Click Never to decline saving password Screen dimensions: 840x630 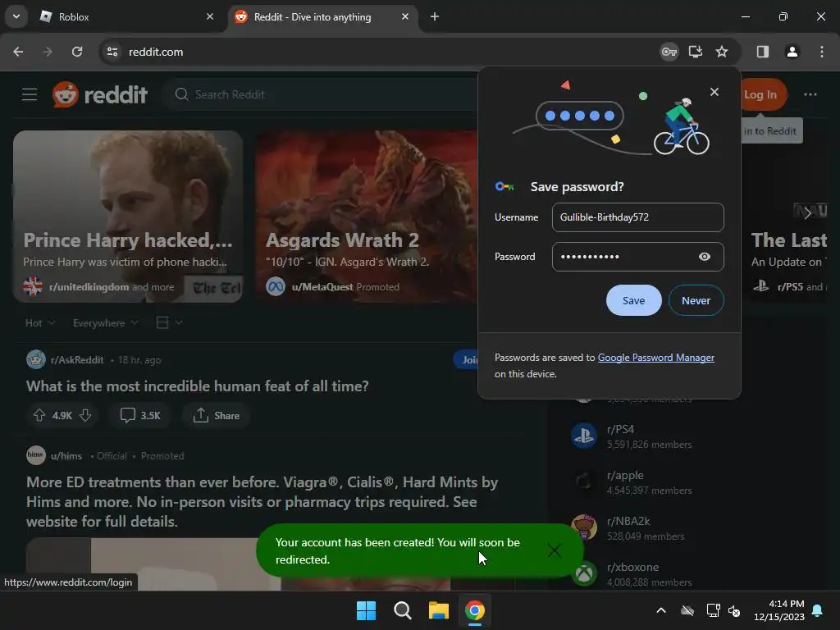pos(696,300)
